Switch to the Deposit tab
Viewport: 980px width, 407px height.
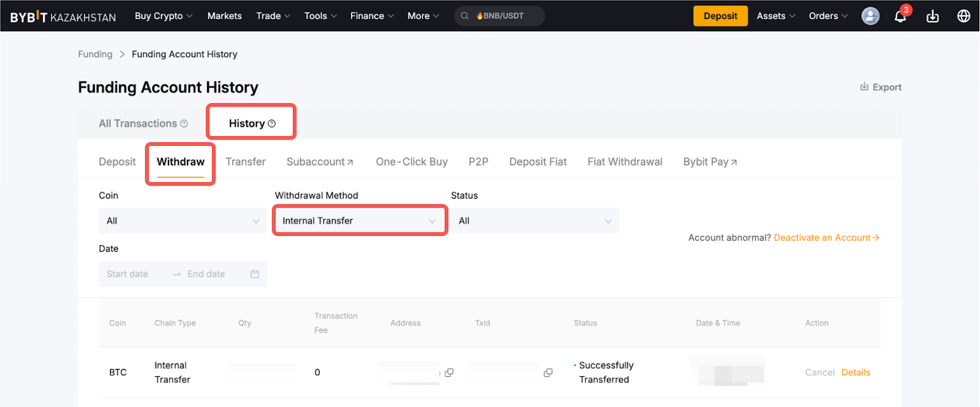pyautogui.click(x=117, y=162)
